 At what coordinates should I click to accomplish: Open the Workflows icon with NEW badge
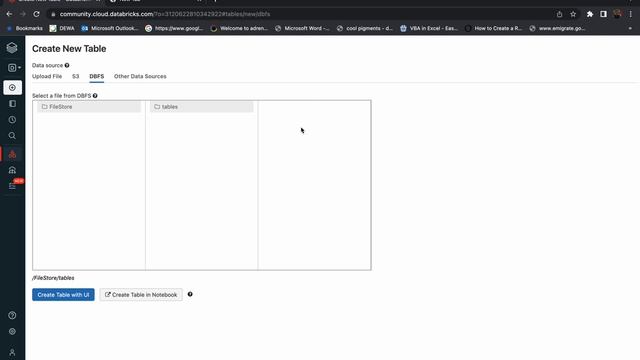13,185
